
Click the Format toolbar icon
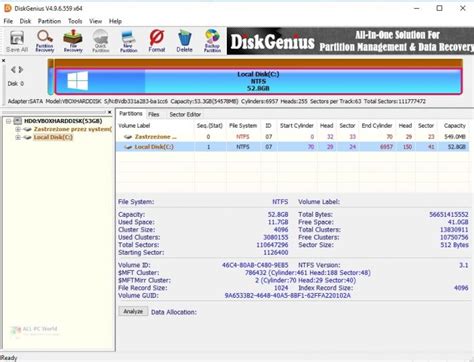click(x=157, y=41)
